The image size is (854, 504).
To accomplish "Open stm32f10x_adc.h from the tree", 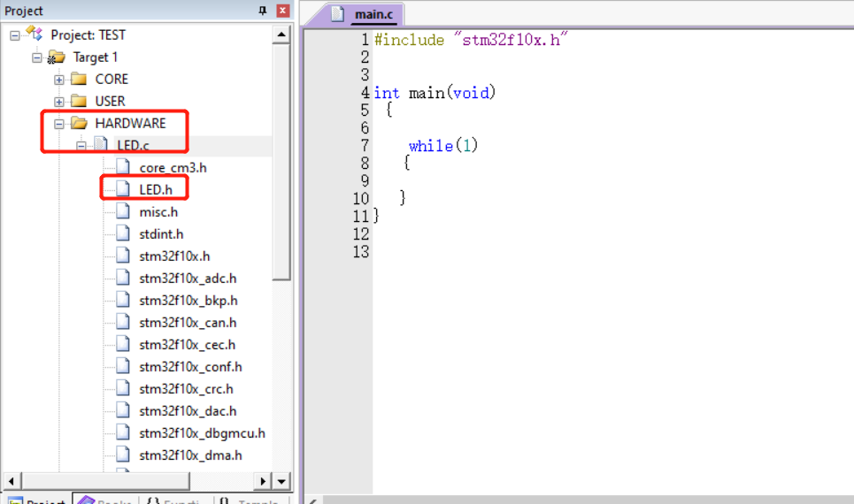I will pyautogui.click(x=188, y=279).
